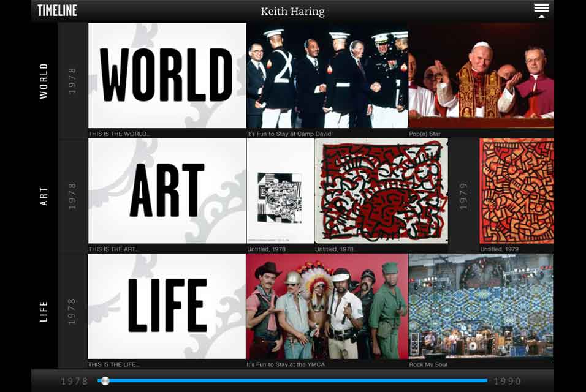Click caption 'Pop(e) Star'
The height and width of the screenshot is (392, 586).
pyautogui.click(x=425, y=134)
